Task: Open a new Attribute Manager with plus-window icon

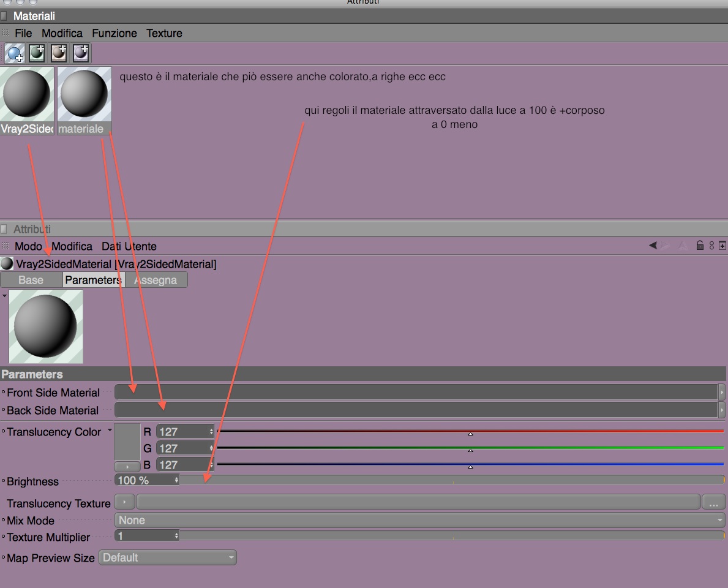Action: tap(722, 246)
